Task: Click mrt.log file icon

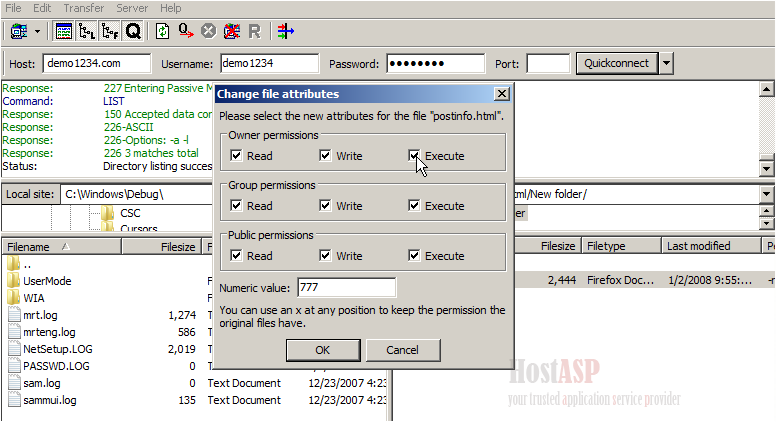Action: 14,315
